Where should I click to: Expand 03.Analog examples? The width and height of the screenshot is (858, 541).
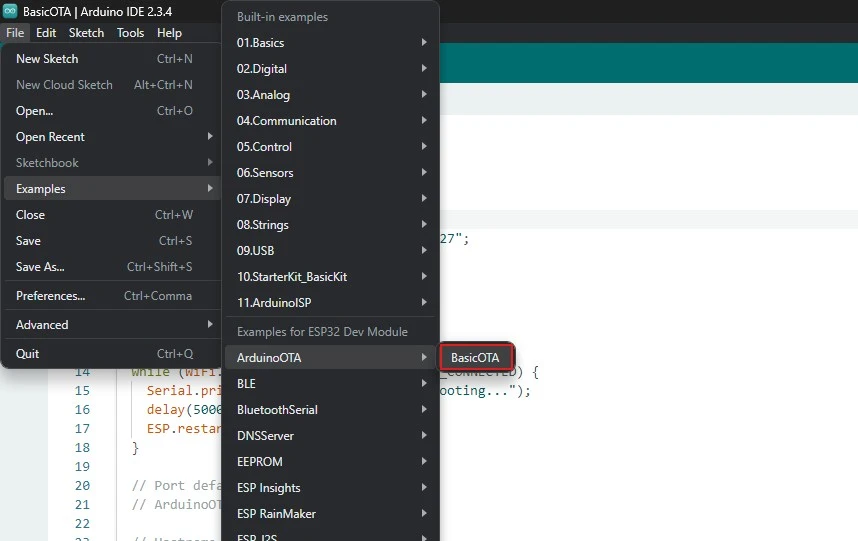tap(331, 95)
